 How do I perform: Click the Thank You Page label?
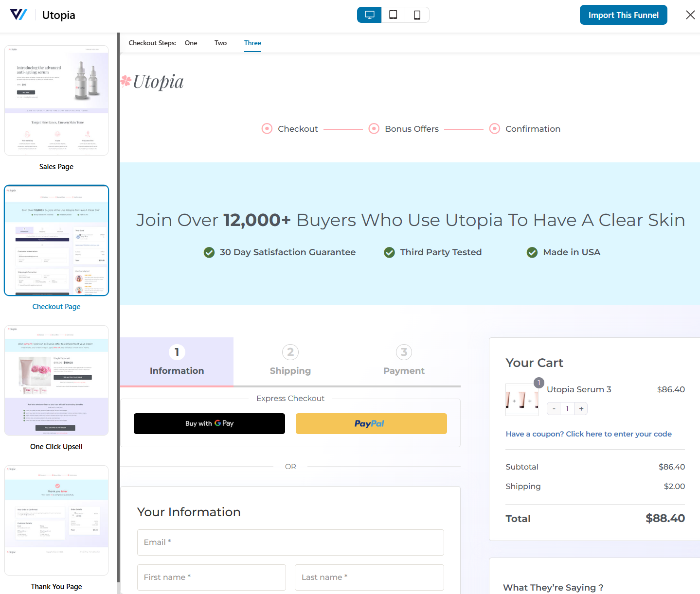point(56,587)
